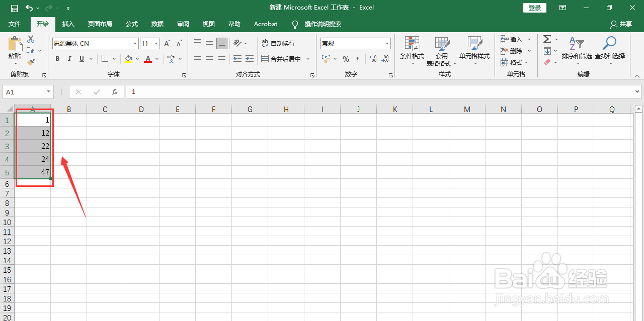This screenshot has height=321, width=644.
Task: Click the Copy icon
Action: click(31, 51)
